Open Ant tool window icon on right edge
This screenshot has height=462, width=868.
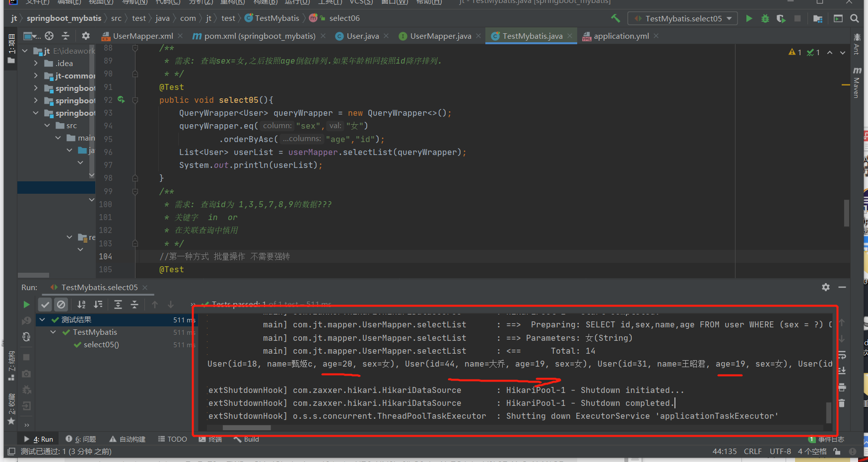coord(857,44)
